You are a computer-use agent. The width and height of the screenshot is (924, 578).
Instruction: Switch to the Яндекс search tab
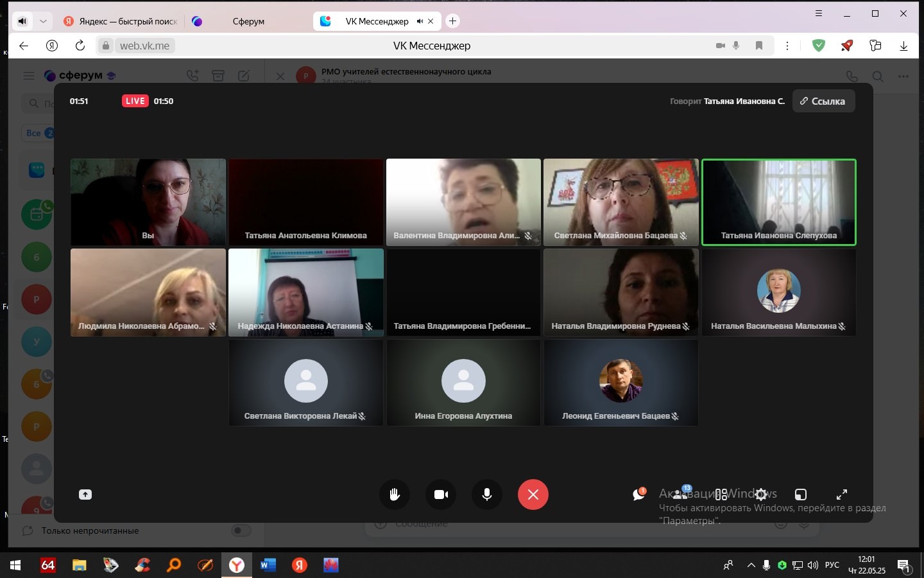point(121,21)
